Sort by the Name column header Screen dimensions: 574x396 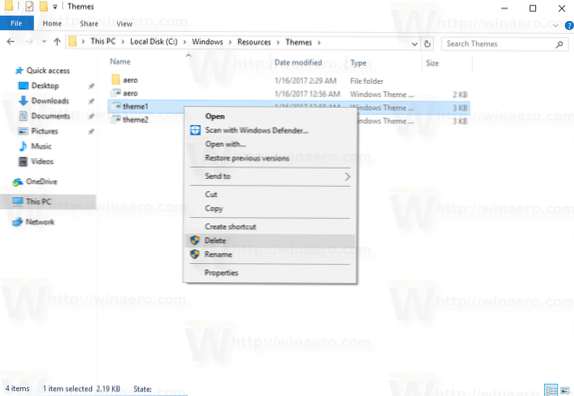coord(120,61)
